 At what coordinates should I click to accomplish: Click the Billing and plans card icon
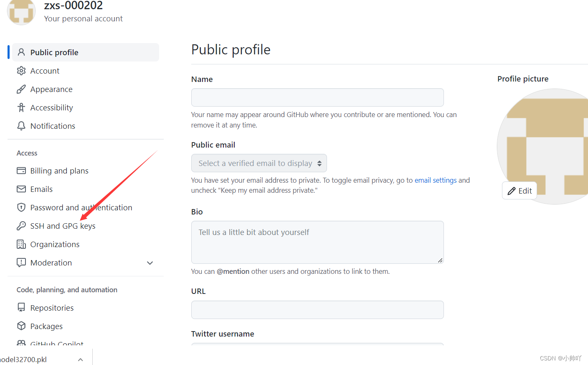coord(21,171)
